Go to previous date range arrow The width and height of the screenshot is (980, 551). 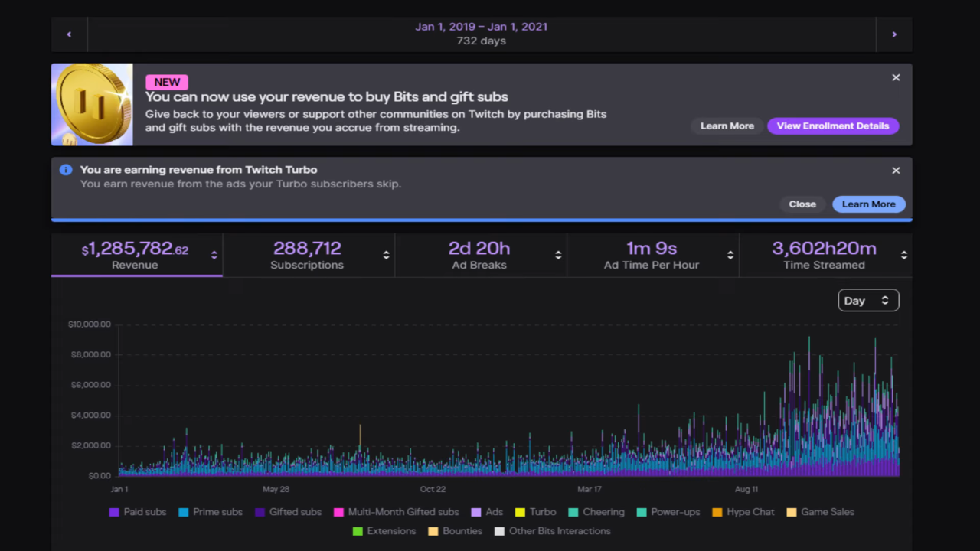(x=69, y=34)
